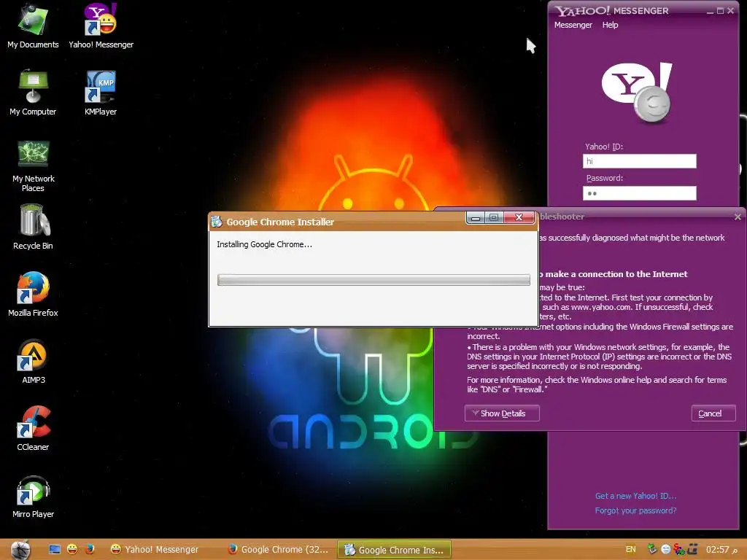Open the My Documents desktop icon

(33, 26)
